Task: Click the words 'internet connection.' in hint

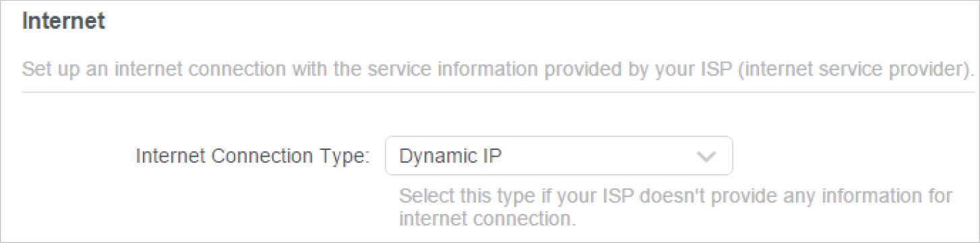Action: point(488,219)
